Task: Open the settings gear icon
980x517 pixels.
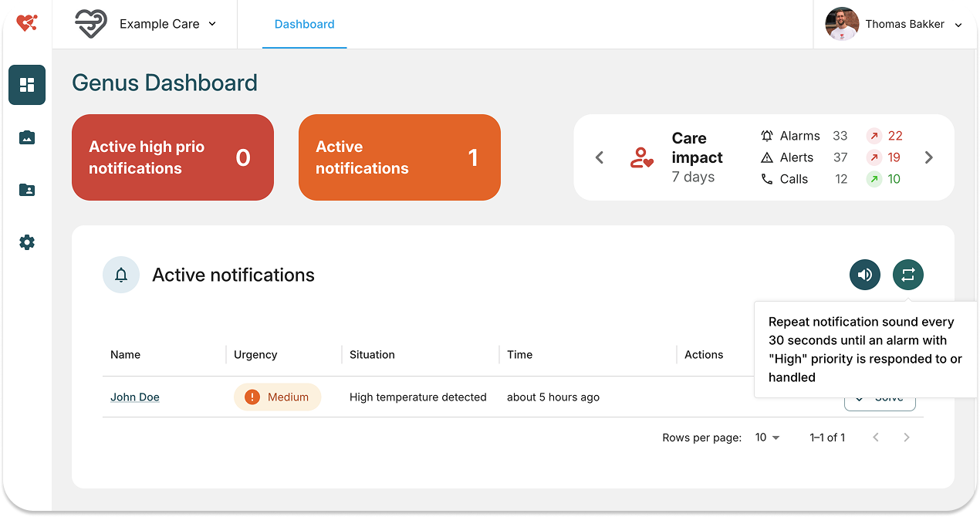Action: coord(27,242)
